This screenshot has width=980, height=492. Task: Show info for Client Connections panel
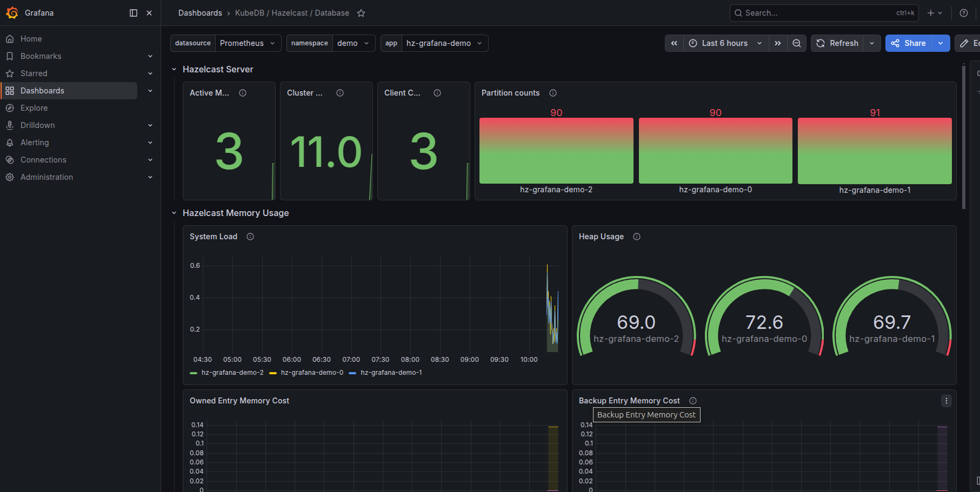pos(437,93)
